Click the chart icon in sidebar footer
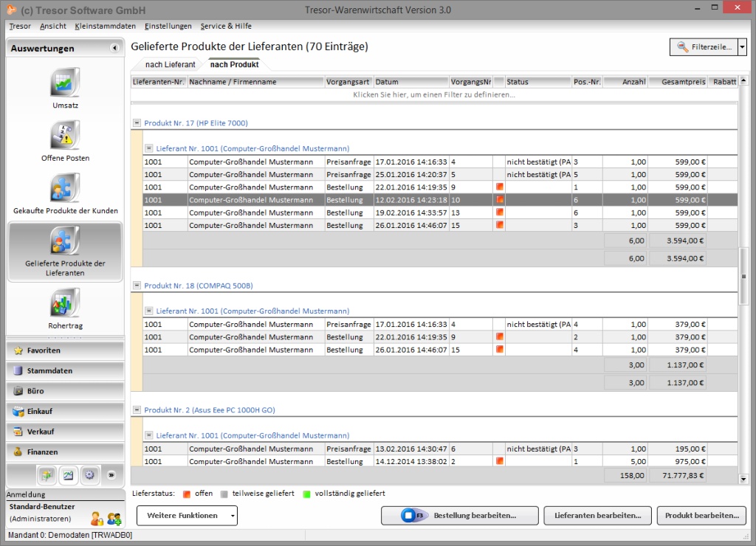Image resolution: width=756 pixels, height=546 pixels. tap(68, 475)
